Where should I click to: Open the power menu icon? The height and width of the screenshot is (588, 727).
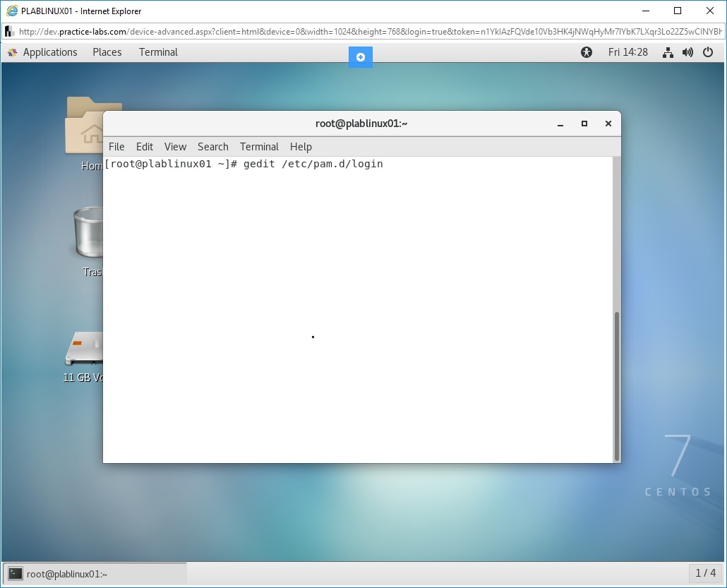[x=708, y=52]
